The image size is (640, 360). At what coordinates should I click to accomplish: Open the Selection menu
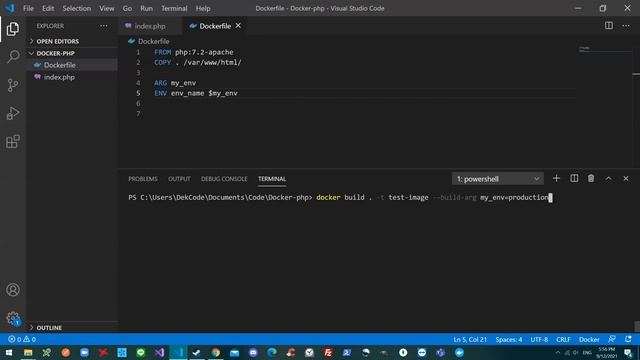(77, 8)
